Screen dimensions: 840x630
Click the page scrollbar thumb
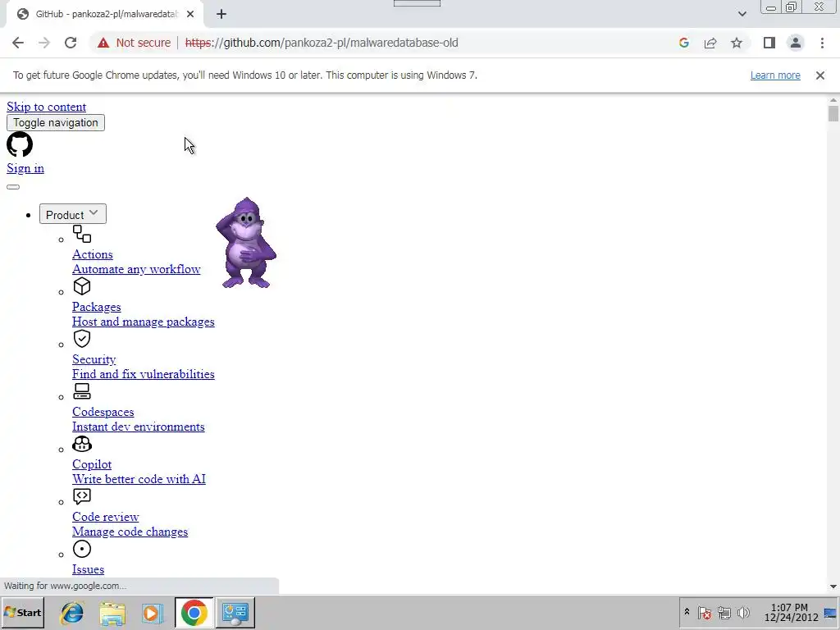click(833, 113)
